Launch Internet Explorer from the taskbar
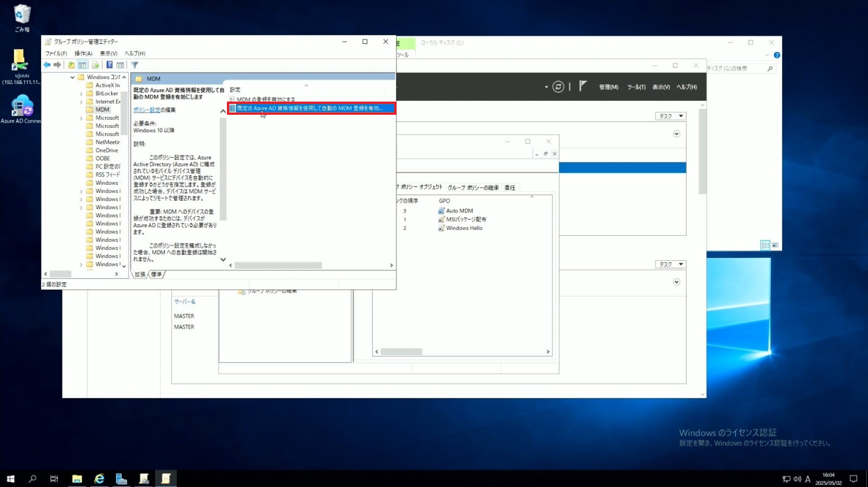The width and height of the screenshot is (868, 487). point(99,478)
